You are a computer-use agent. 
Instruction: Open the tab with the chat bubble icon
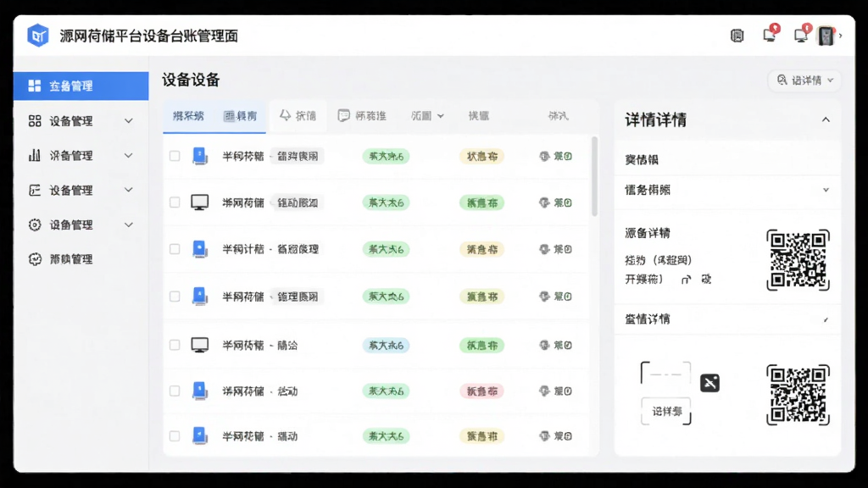pyautogui.click(x=362, y=115)
